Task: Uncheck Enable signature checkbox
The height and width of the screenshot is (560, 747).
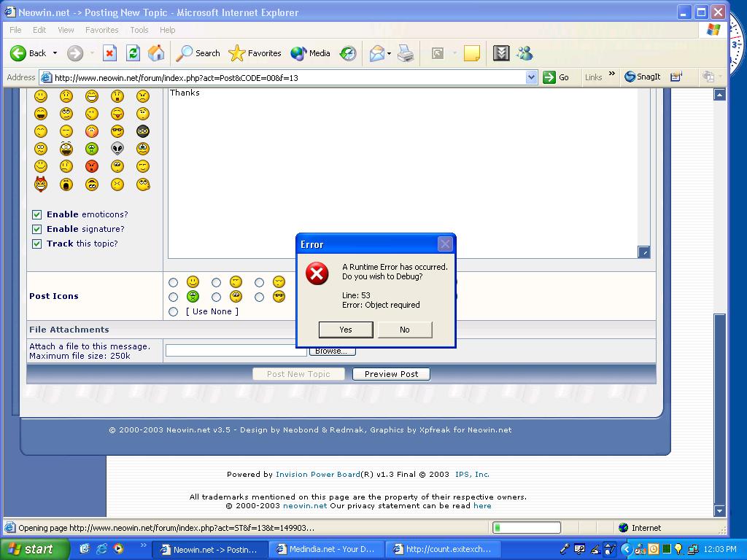Action: tap(36, 229)
